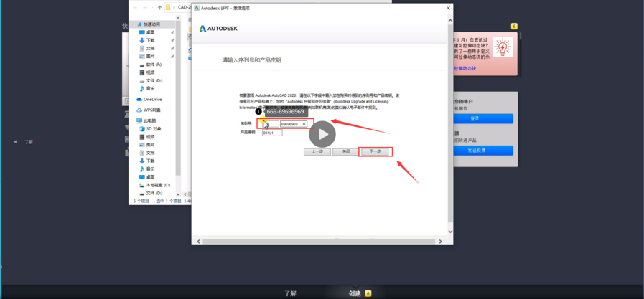Click the Explorer sidebar scroll up arrow
Viewport: 644px width, 299px height.
pyautogui.click(x=178, y=18)
